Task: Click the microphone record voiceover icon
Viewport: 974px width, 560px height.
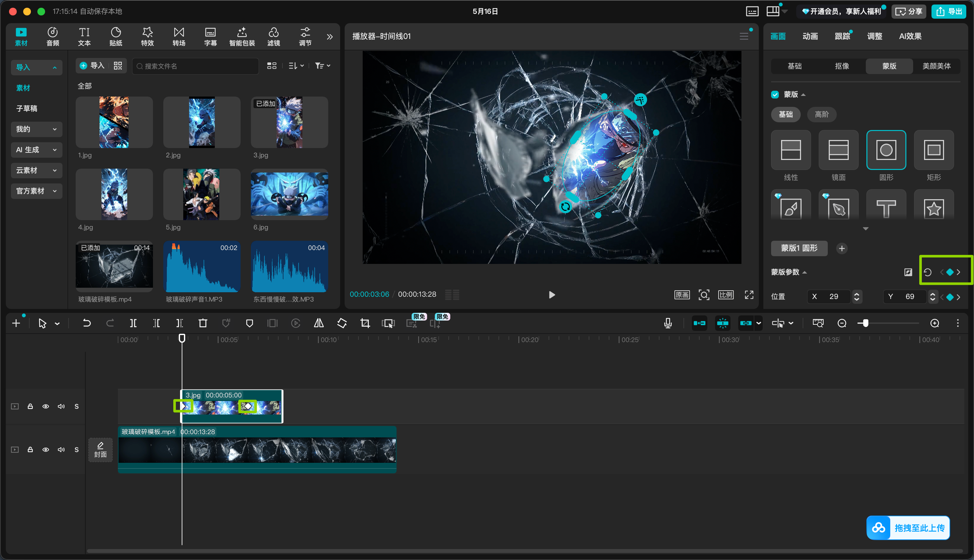Action: click(668, 323)
